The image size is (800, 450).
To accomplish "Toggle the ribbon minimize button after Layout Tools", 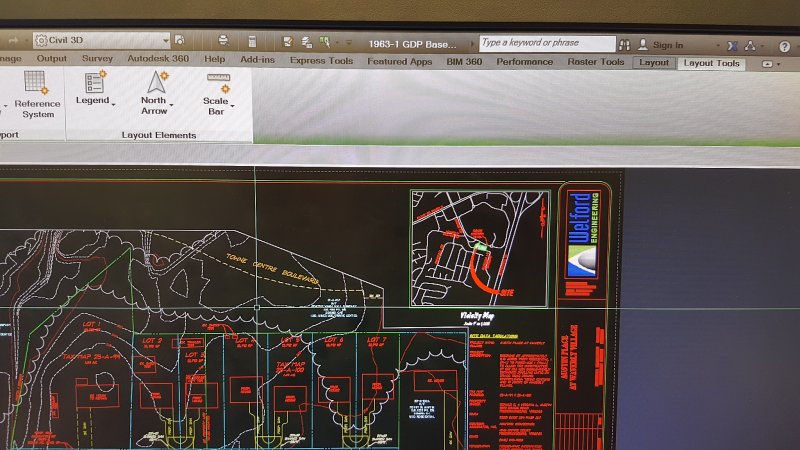I will [x=767, y=64].
